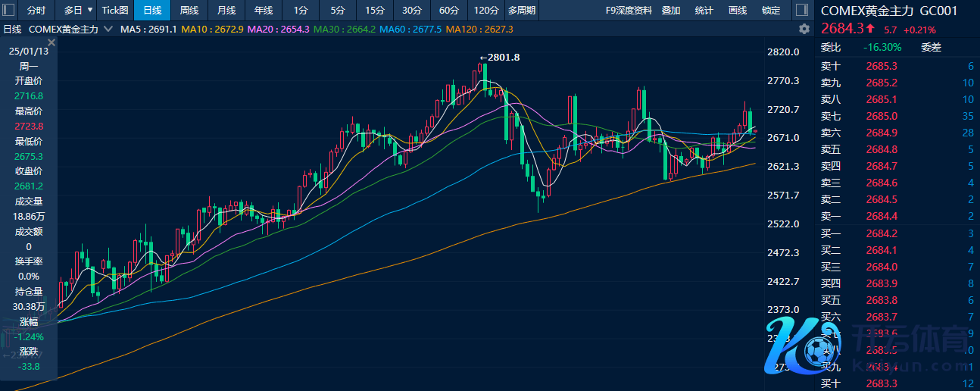Expand the COMEX黄金主力 indicator chevron
Viewport: 980px width, 391px height.
coord(108,29)
